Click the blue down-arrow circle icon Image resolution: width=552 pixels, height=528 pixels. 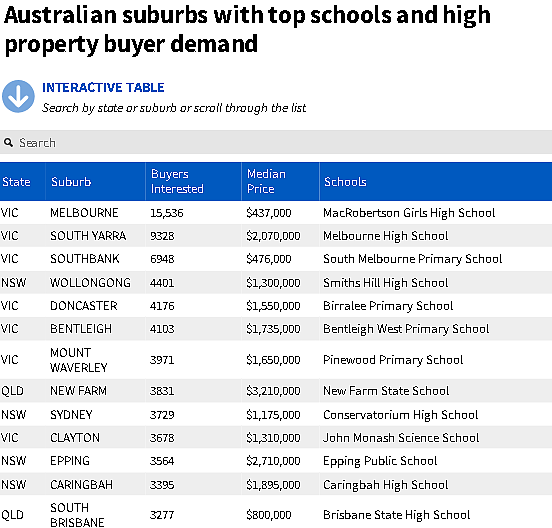coord(18,96)
